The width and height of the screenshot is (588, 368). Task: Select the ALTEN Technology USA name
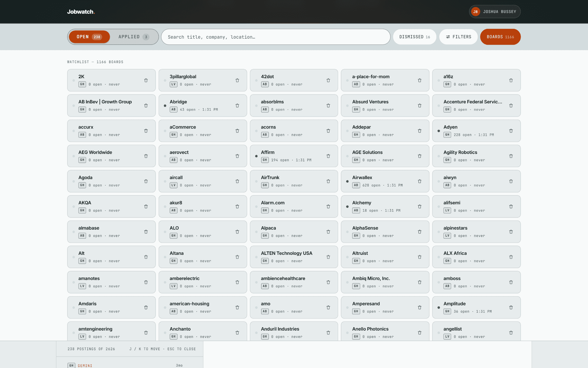click(x=287, y=253)
